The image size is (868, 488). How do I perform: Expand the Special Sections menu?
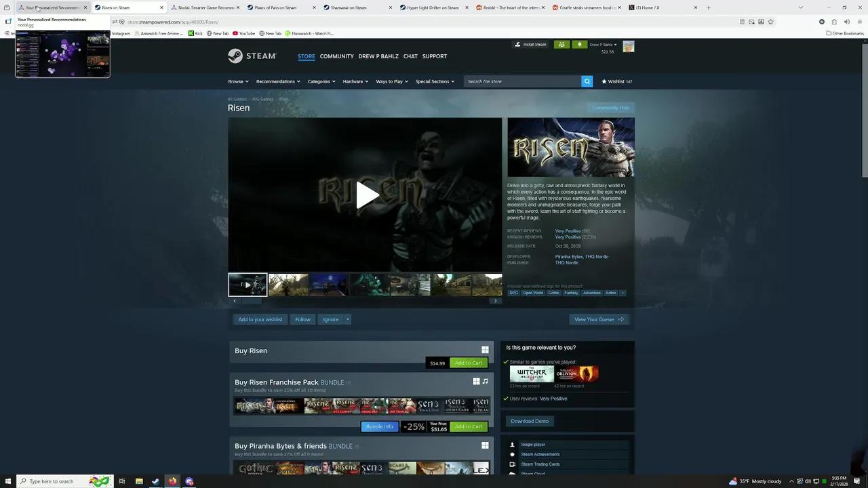pos(435,81)
